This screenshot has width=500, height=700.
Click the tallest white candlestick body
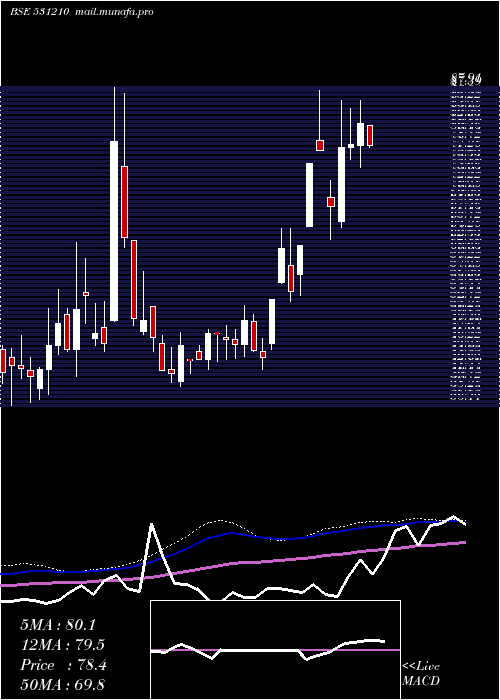coord(114,231)
